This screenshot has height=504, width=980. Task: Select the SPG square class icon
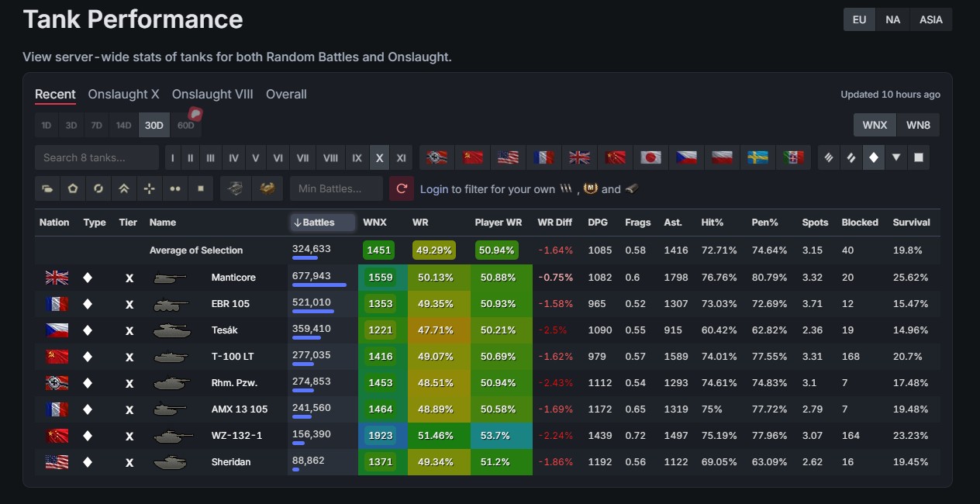coord(919,157)
